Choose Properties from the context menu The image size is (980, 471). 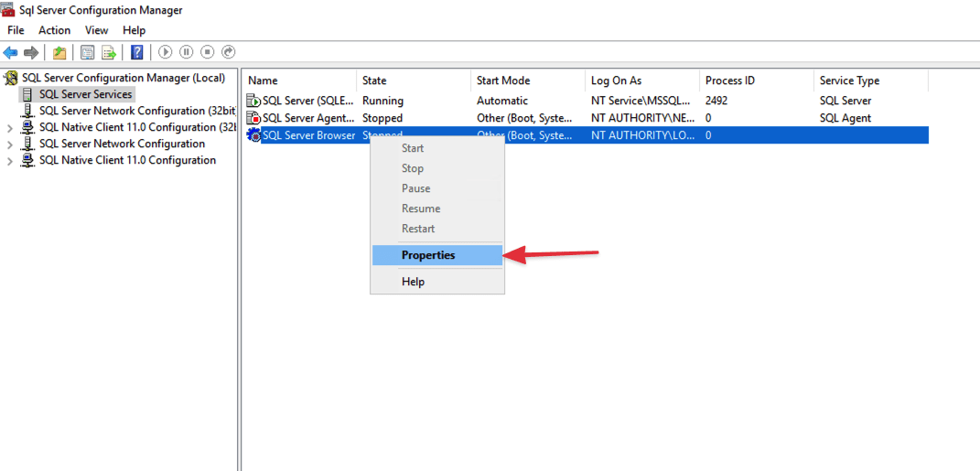pos(428,255)
